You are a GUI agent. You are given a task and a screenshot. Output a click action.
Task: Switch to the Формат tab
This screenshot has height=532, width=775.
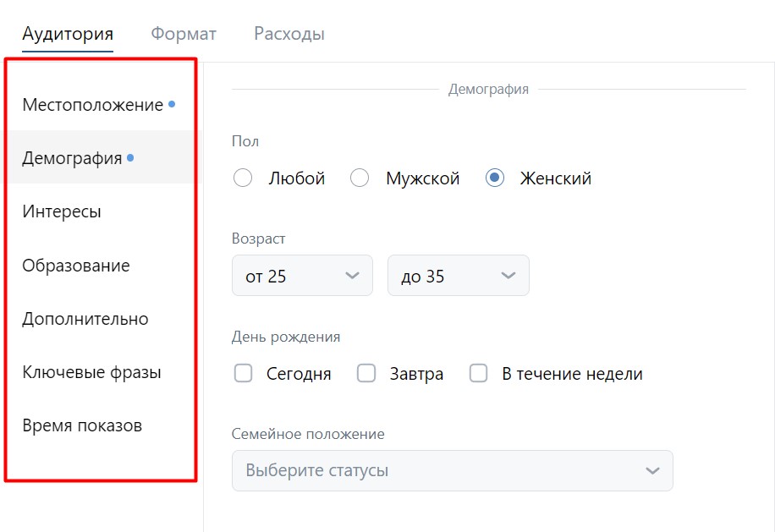pos(184,34)
